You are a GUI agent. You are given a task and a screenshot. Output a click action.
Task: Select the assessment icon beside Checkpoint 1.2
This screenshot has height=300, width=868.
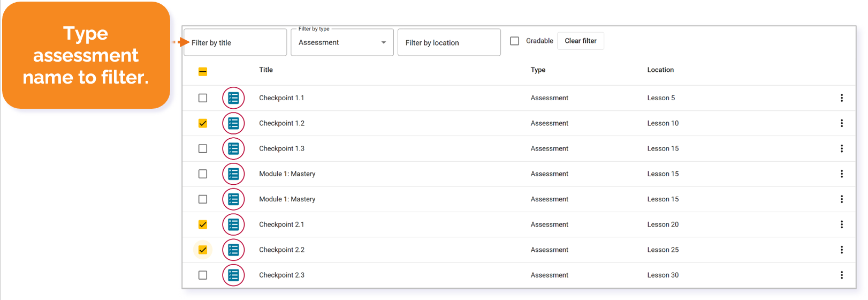(233, 123)
